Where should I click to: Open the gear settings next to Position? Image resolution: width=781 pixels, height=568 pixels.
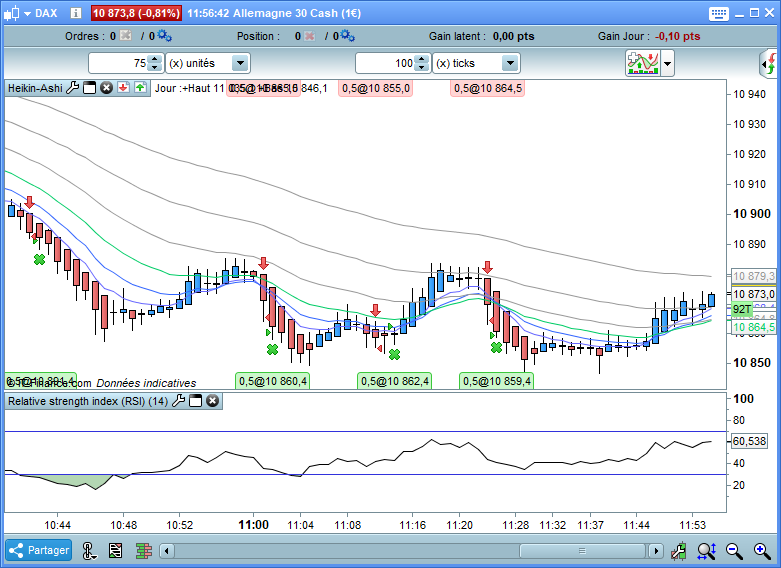[x=348, y=36]
